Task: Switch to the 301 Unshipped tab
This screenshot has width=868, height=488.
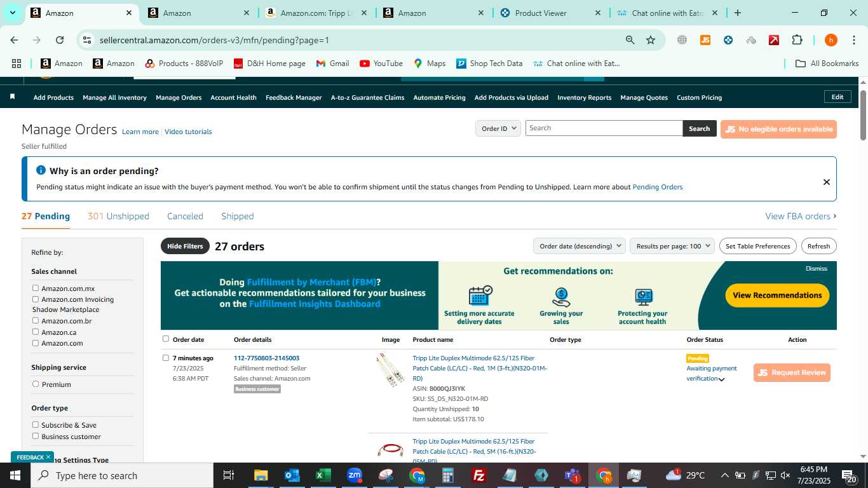Action: coord(118,216)
